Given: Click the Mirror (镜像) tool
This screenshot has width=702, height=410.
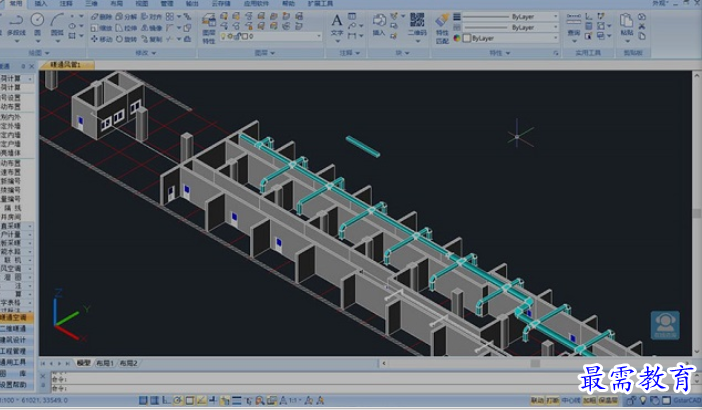Looking at the screenshot, I should 151,28.
